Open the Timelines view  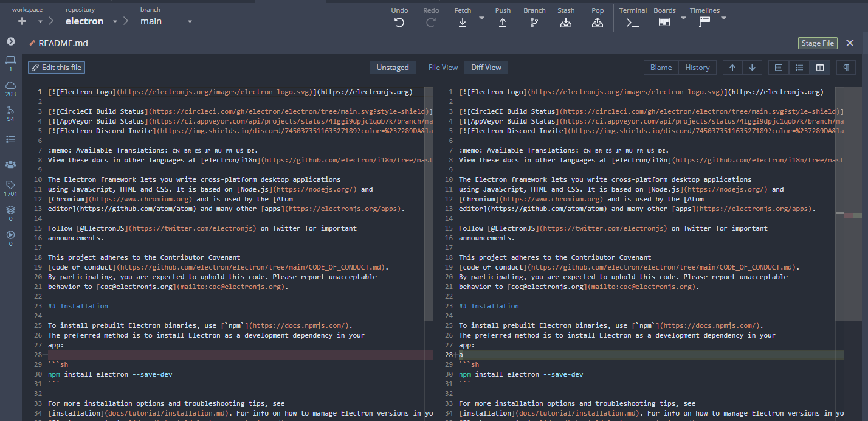tap(704, 17)
